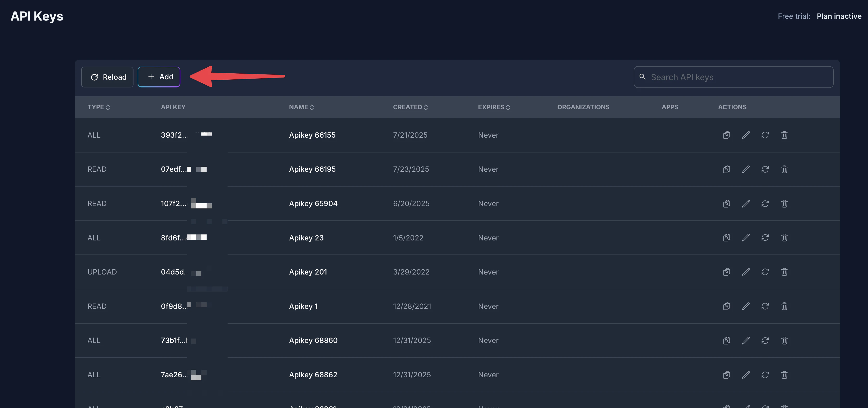The width and height of the screenshot is (868, 408).
Task: Copy the Apikey 23 key
Action: (726, 238)
